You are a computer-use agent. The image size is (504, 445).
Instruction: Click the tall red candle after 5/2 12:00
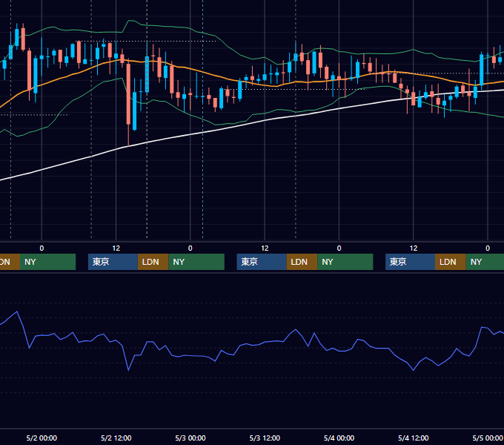point(128,94)
